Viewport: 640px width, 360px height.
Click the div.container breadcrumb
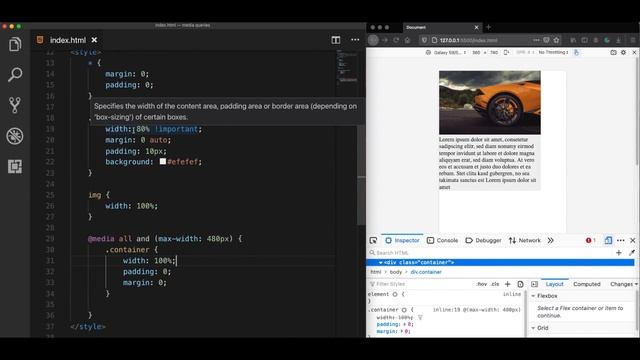(x=426, y=272)
